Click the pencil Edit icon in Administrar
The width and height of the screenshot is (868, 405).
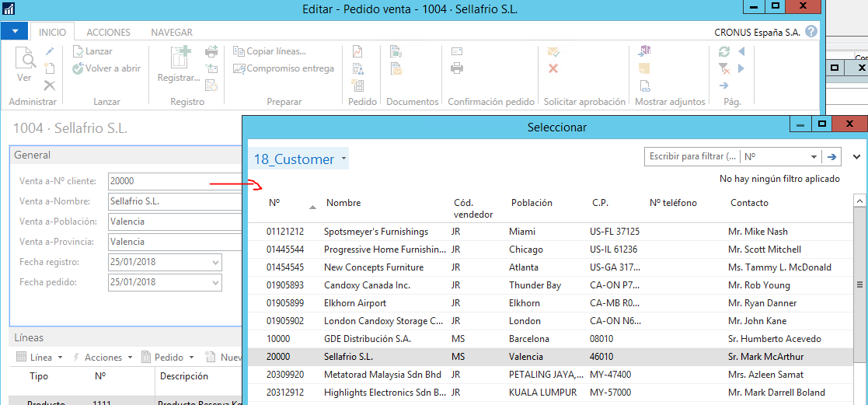(49, 51)
